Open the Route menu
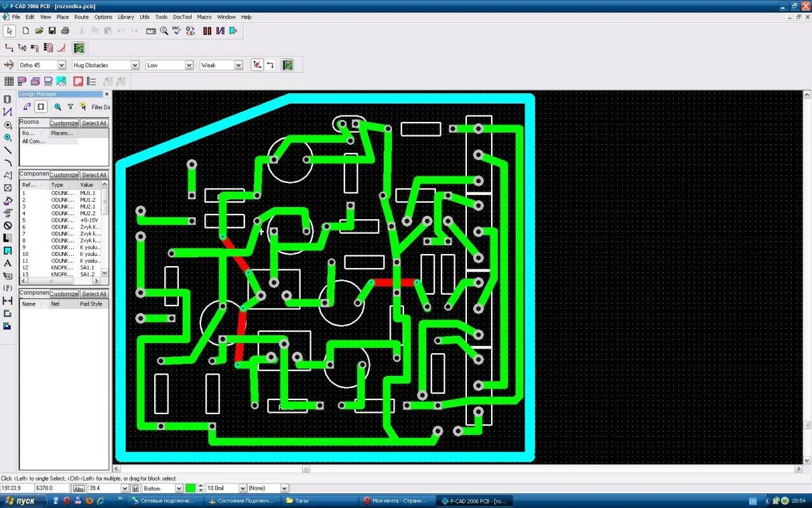This screenshot has width=812, height=508. tap(81, 17)
